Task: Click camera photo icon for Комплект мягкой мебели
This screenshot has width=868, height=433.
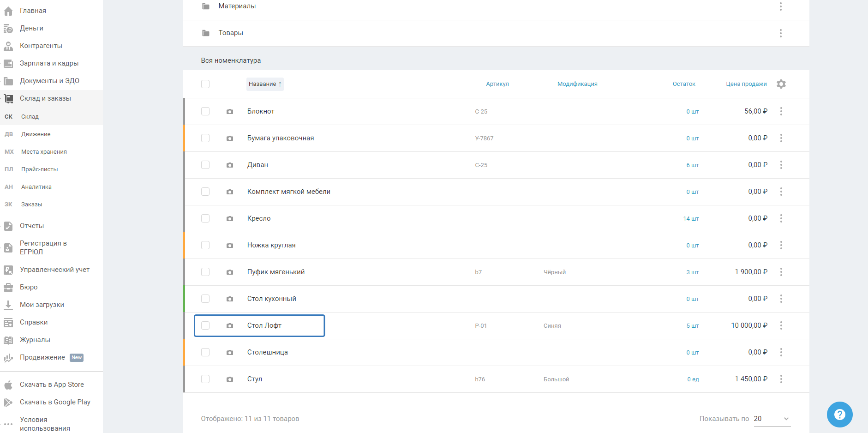Action: pos(230,192)
